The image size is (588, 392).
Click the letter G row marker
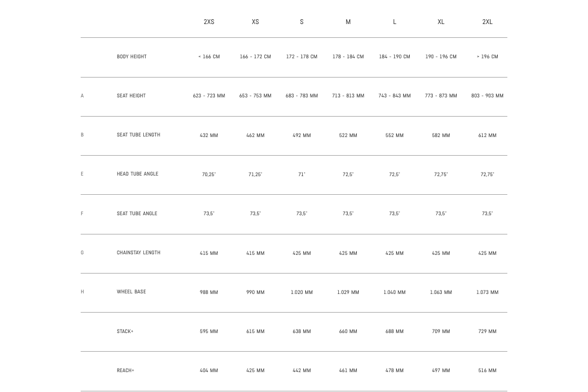pos(82,252)
